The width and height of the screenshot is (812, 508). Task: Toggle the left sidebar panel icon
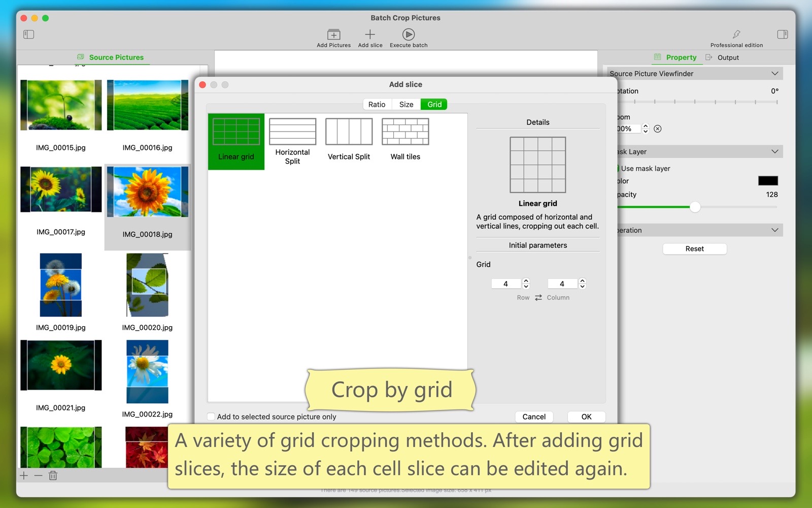pos(28,35)
